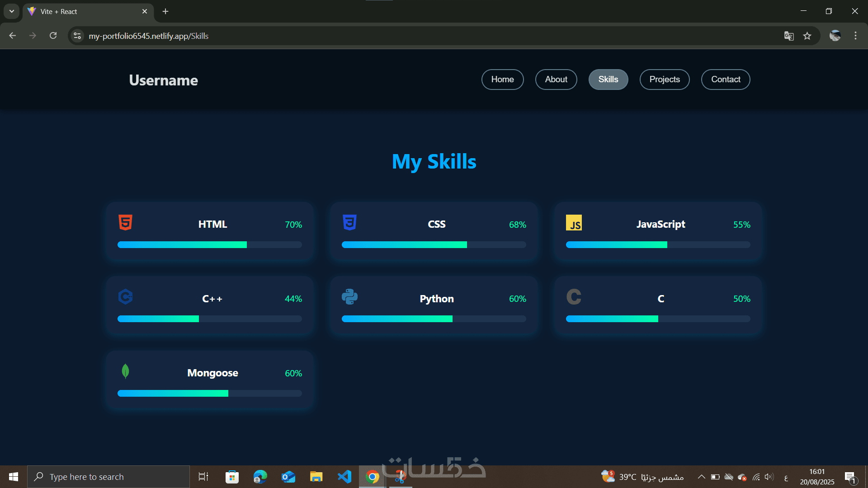Image resolution: width=868 pixels, height=488 pixels.
Task: Click the Python snake logo icon
Action: pyautogui.click(x=349, y=297)
